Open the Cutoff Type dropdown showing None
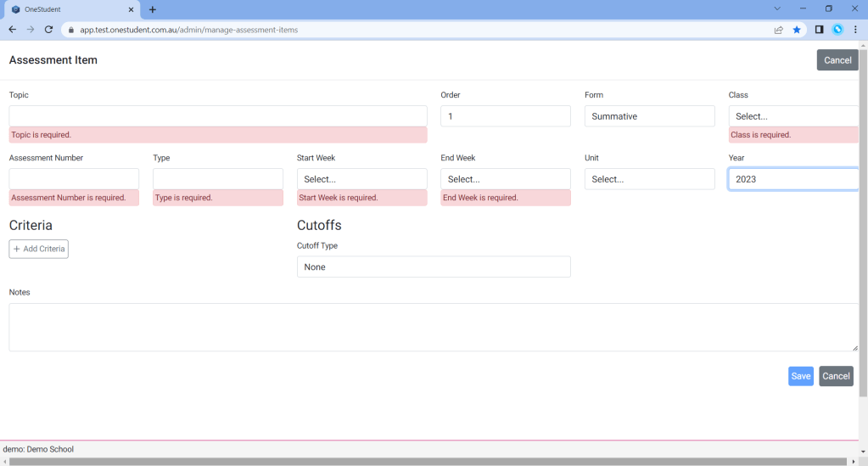The height and width of the screenshot is (466, 868). [x=433, y=267]
